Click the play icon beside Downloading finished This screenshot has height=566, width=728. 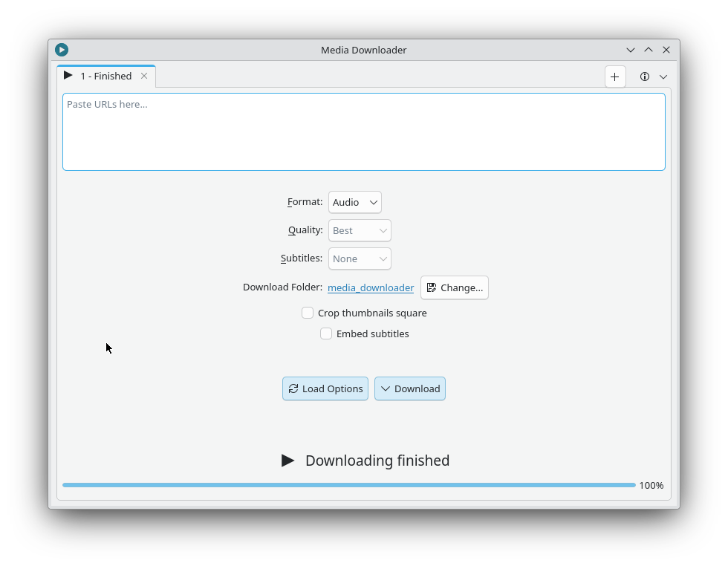point(288,461)
